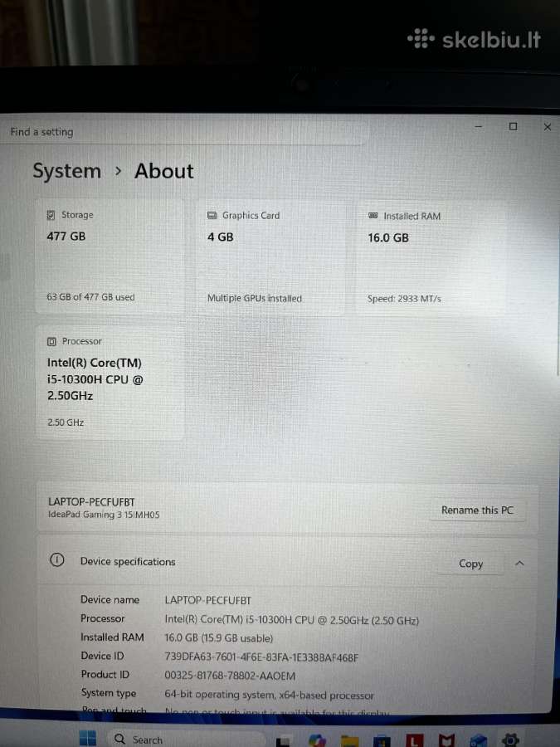Click the 'System type' row label
The image size is (560, 747).
tap(109, 693)
